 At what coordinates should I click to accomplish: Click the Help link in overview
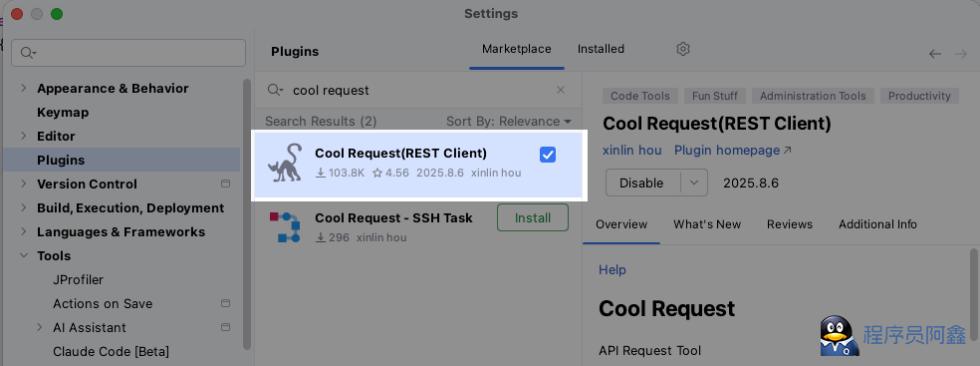coord(612,269)
